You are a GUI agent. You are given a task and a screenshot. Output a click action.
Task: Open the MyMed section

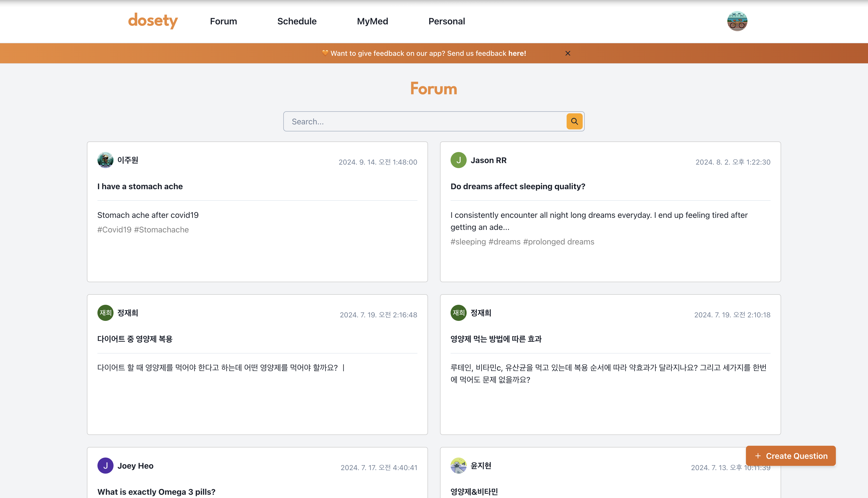coord(372,21)
